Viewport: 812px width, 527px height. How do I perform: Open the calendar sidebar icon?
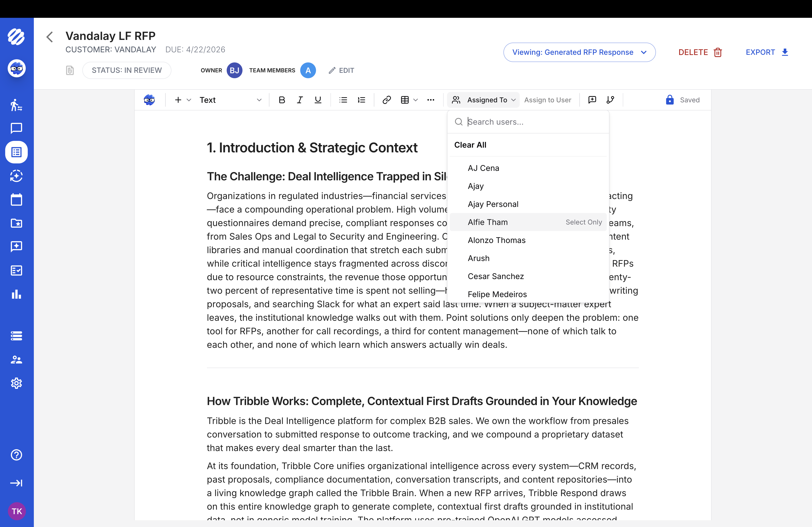coord(16,200)
